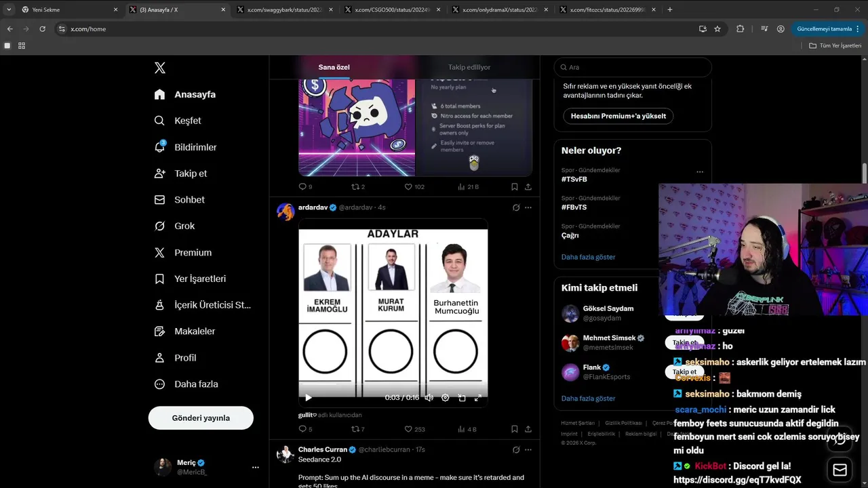Viewport: 868px width, 488px height.
Task: Open Keşfet search page
Action: pos(178,121)
